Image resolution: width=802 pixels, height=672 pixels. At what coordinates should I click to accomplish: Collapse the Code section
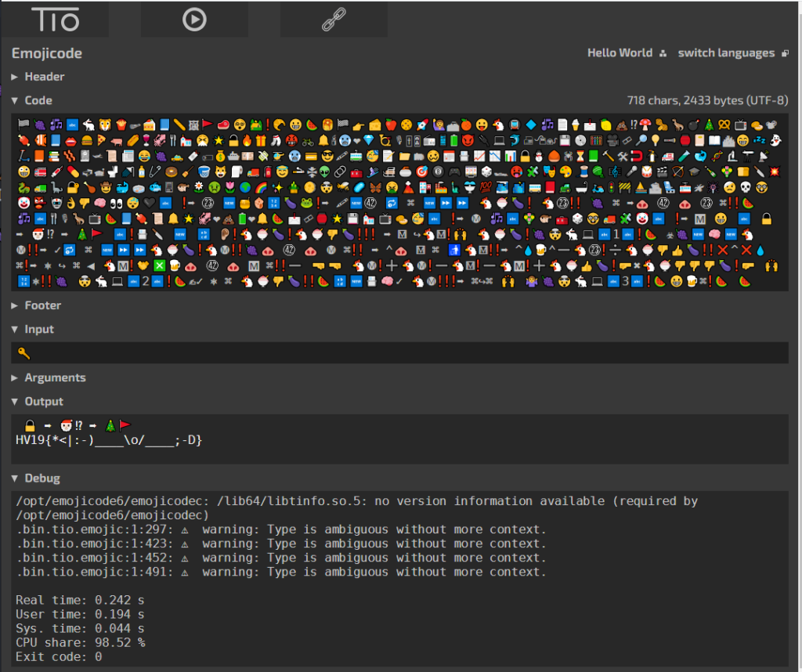point(31,100)
